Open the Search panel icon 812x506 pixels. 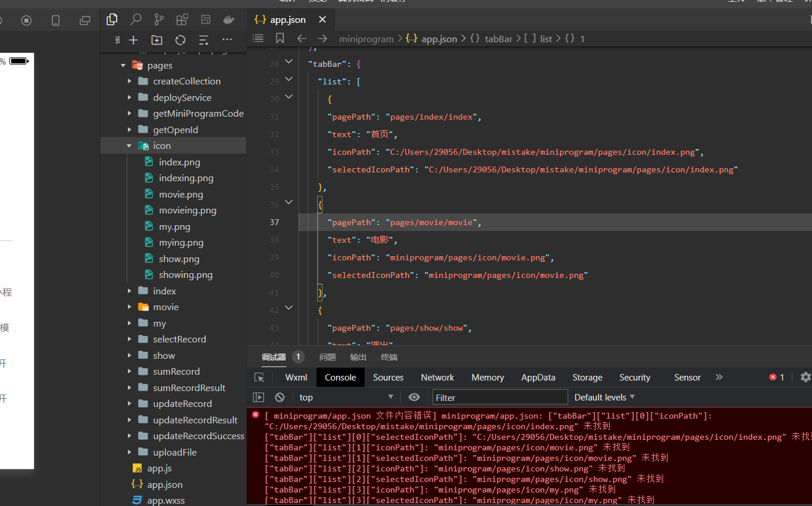pyautogui.click(x=135, y=20)
